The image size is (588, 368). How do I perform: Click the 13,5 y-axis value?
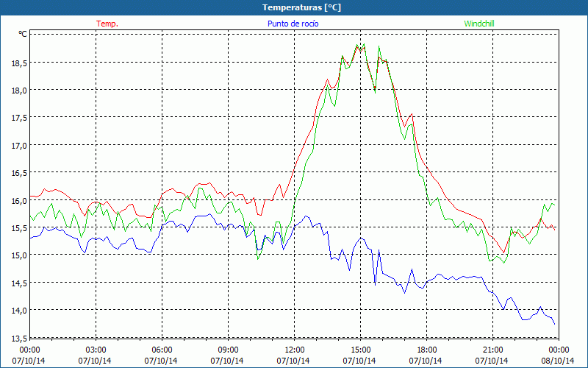tap(20, 339)
